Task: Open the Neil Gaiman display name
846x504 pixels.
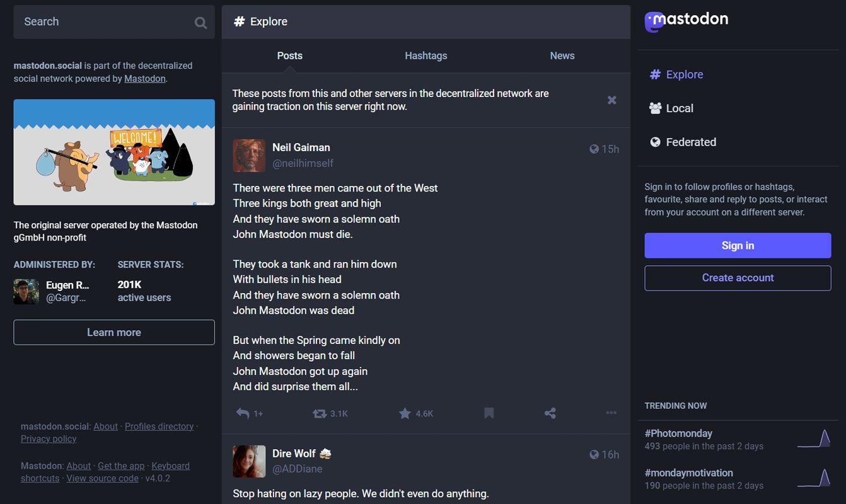Action: pyautogui.click(x=301, y=147)
